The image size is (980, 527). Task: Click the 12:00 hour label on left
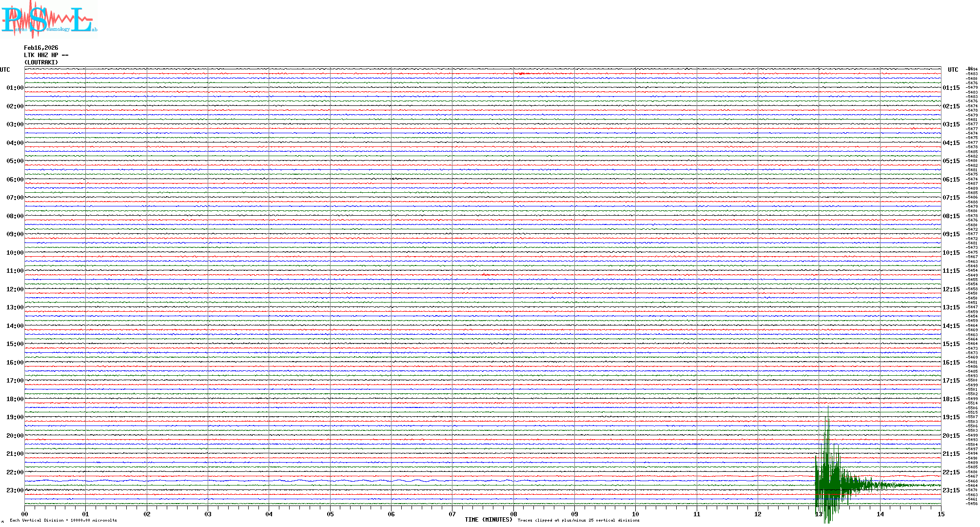coord(15,289)
